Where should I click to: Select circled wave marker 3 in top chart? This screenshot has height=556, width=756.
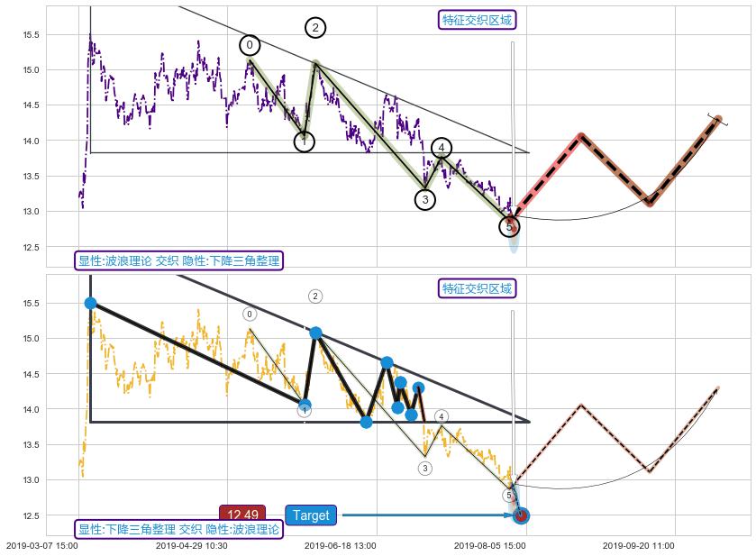click(425, 200)
